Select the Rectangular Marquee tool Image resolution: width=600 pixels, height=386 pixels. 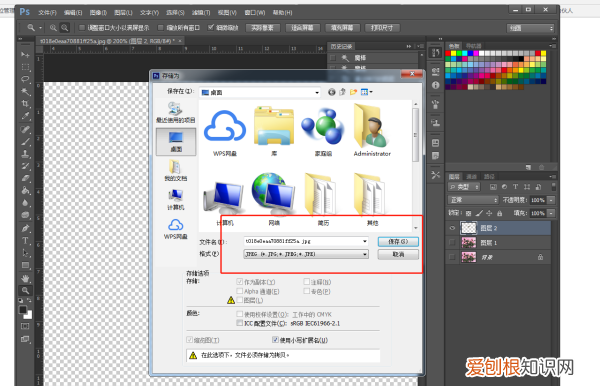25,67
